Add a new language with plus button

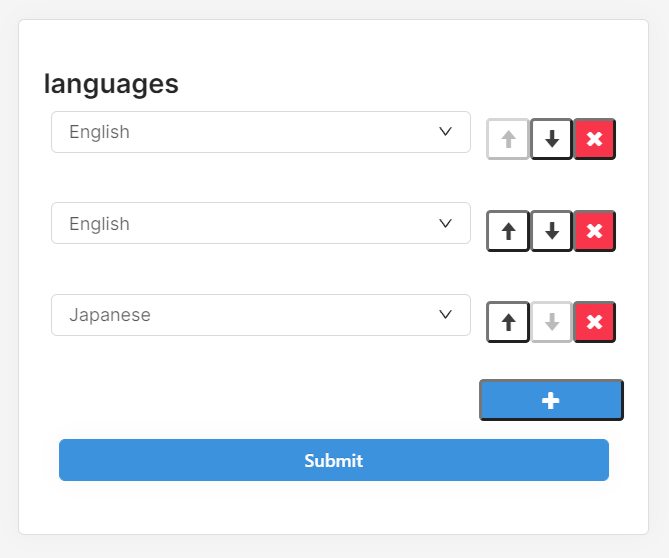(551, 400)
